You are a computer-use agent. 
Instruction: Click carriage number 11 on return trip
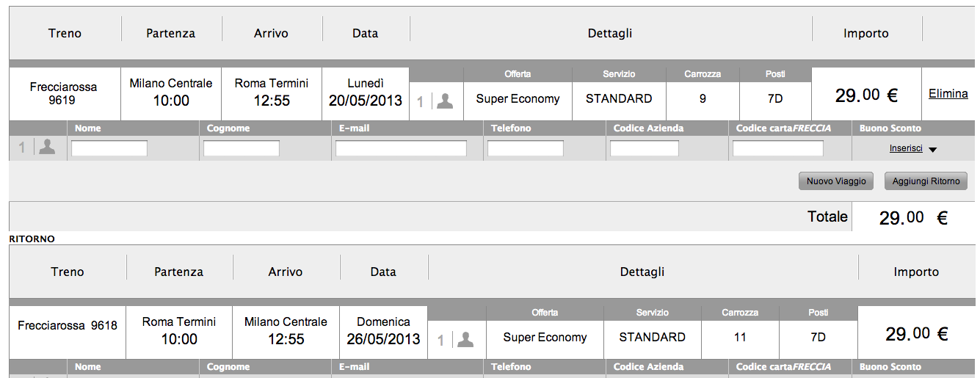click(740, 337)
